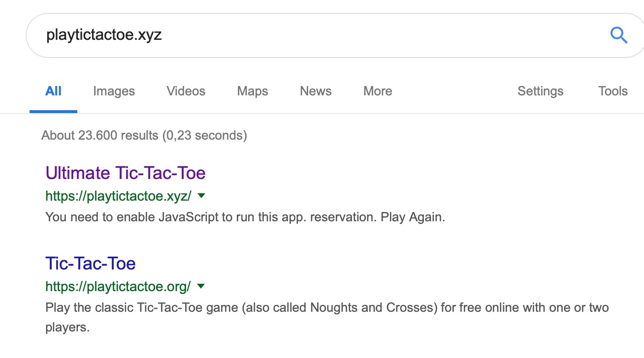The height and width of the screenshot is (358, 644).
Task: View News results for playtictactoe.xyz
Action: pos(315,91)
